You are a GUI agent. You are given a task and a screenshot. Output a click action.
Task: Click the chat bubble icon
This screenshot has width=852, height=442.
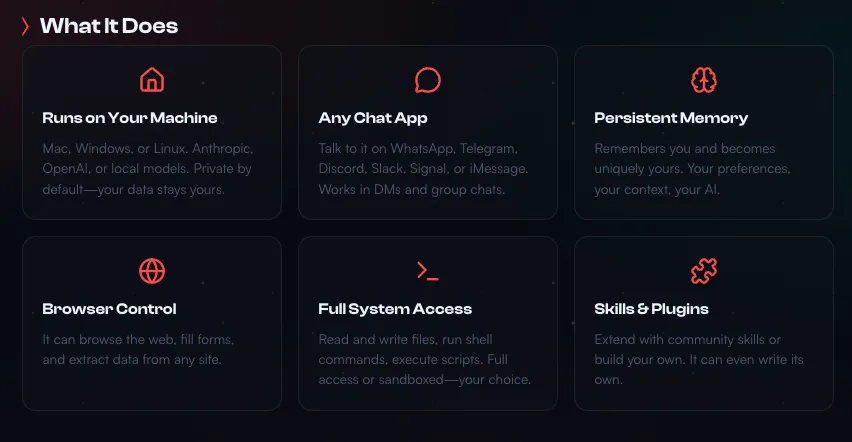[428, 80]
